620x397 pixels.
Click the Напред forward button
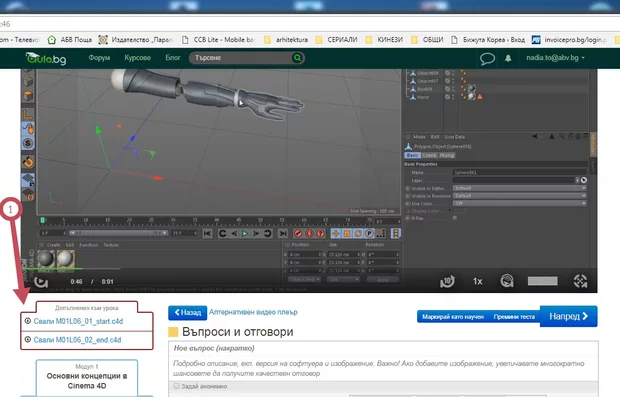(x=569, y=316)
